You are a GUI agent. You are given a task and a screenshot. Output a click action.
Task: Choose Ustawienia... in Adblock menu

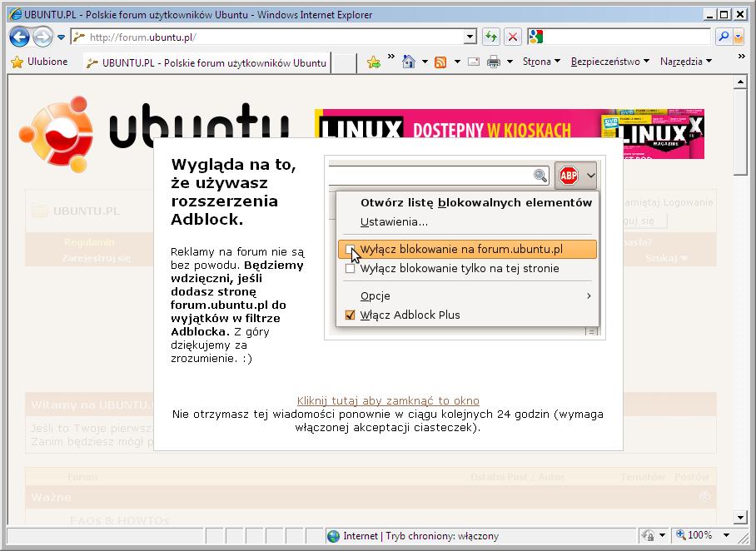point(394,222)
